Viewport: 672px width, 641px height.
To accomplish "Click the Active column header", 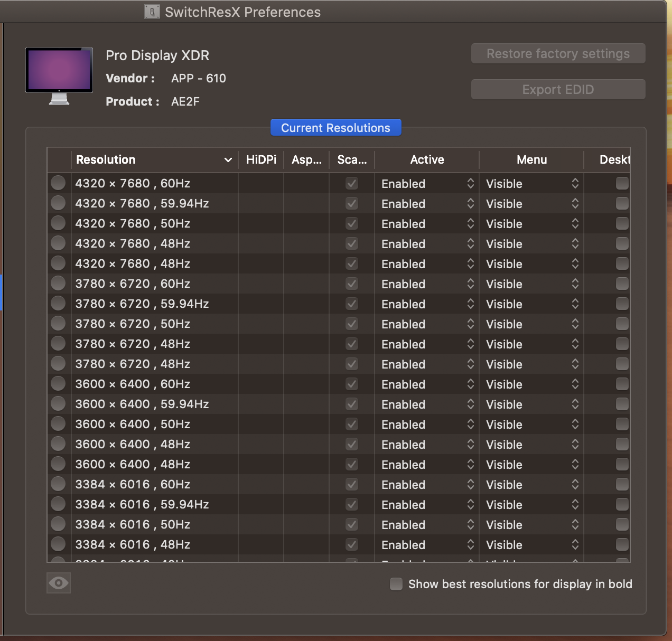I will pyautogui.click(x=427, y=159).
